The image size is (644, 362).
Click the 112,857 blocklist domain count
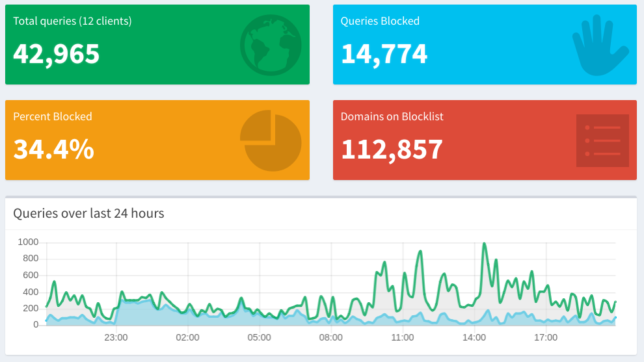[x=392, y=149]
